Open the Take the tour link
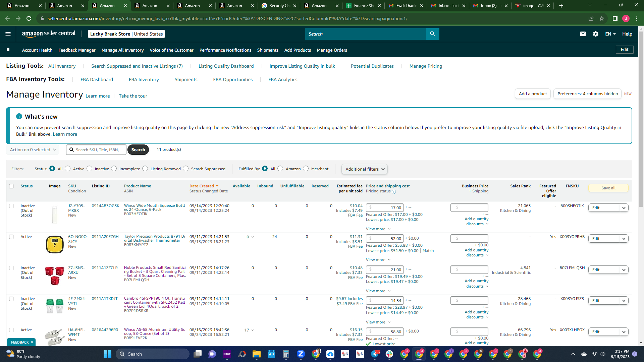 [x=133, y=96]
